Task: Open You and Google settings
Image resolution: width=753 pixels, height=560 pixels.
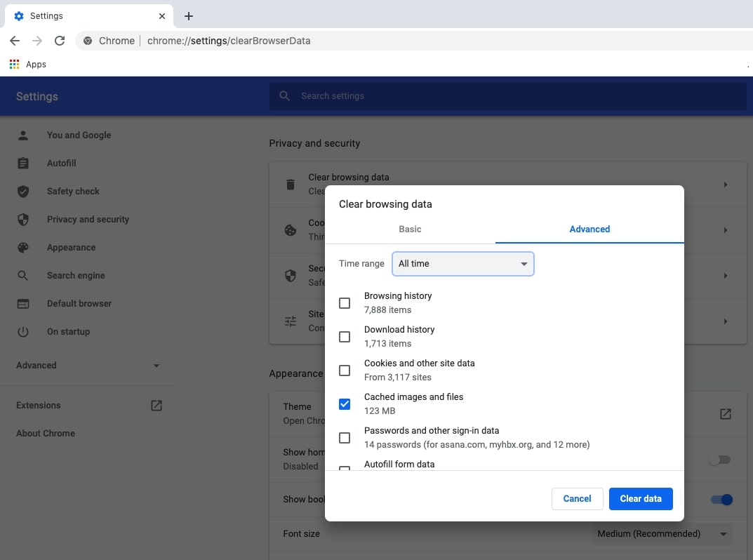Action: pyautogui.click(x=79, y=135)
